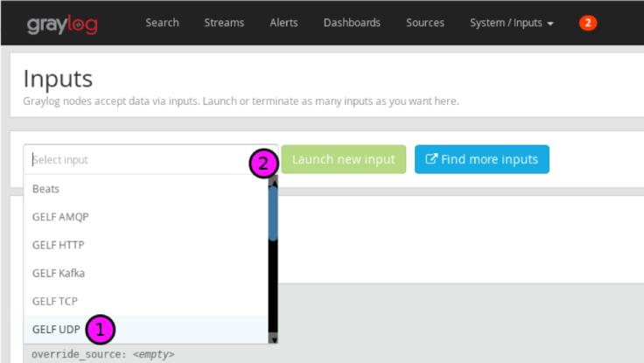644x363 pixels.
Task: Click the dropdown list scrollbar thumb
Action: 273,213
